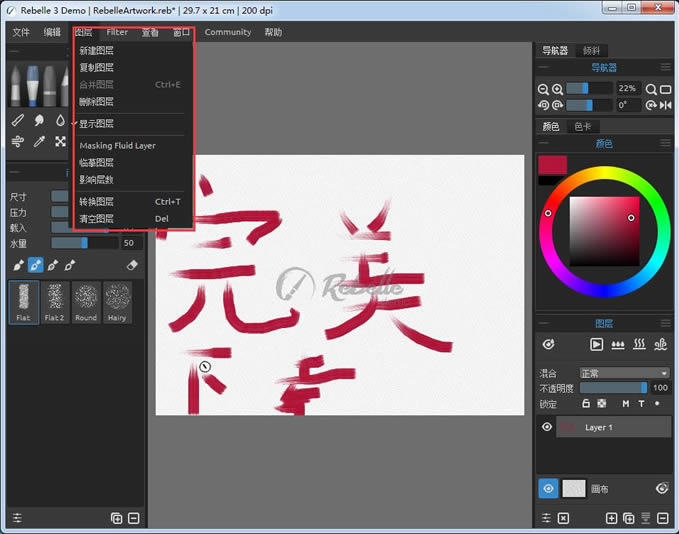Select the water drop tool
The width and height of the screenshot is (679, 534).
tap(60, 120)
